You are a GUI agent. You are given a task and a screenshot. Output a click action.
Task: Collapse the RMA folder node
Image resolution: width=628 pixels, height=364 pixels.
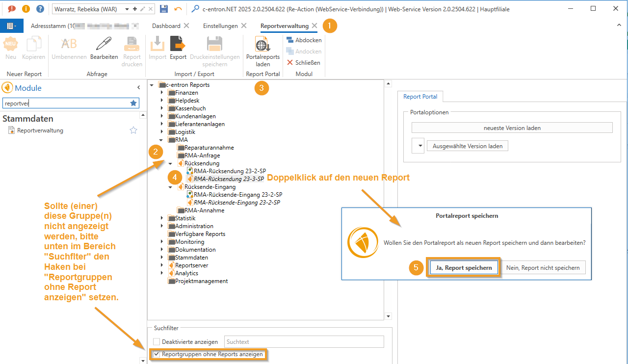click(x=162, y=140)
